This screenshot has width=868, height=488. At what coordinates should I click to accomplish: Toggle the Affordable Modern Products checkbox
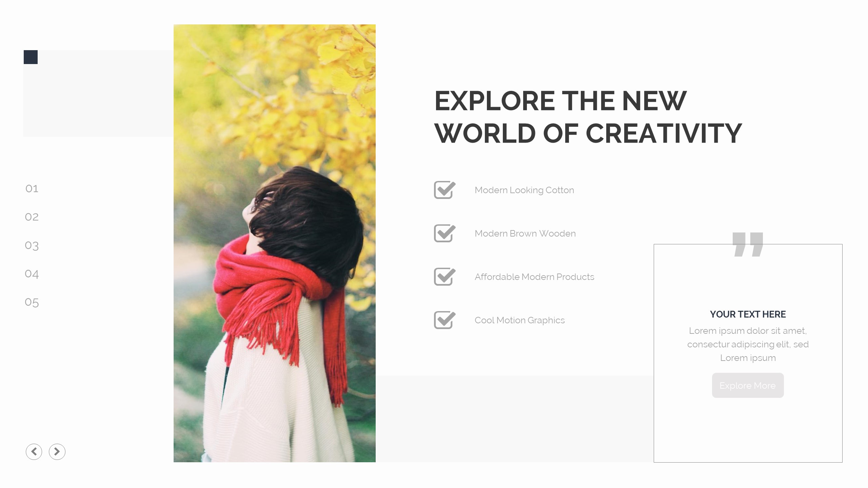pos(445,277)
